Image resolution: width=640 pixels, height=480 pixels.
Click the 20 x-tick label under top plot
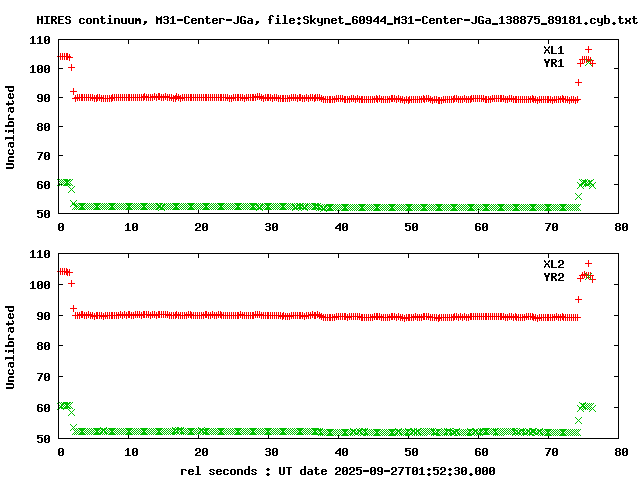[x=201, y=227]
